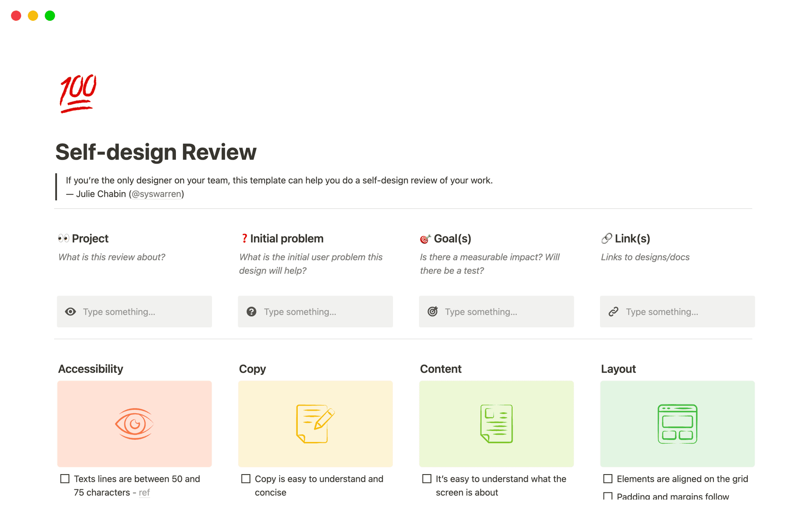This screenshot has height=508, width=812.
Task: Check 'It's easy to understand what the screen' box
Action: coord(427,479)
